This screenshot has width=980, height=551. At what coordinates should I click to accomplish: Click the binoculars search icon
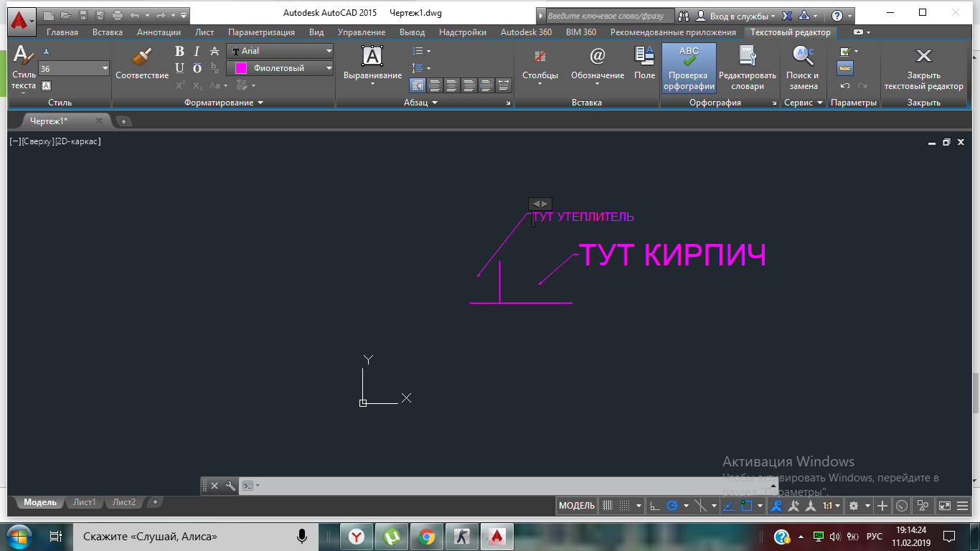coord(684,15)
